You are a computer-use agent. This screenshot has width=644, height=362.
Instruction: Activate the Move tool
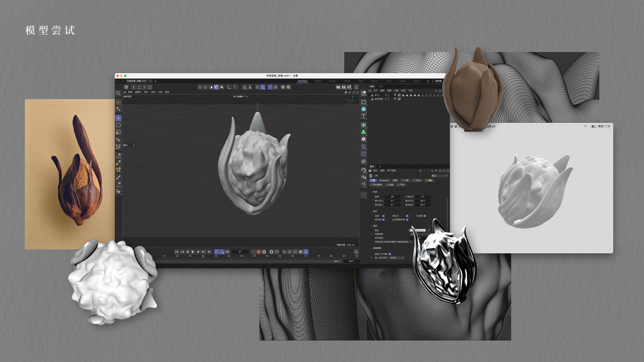[x=118, y=118]
